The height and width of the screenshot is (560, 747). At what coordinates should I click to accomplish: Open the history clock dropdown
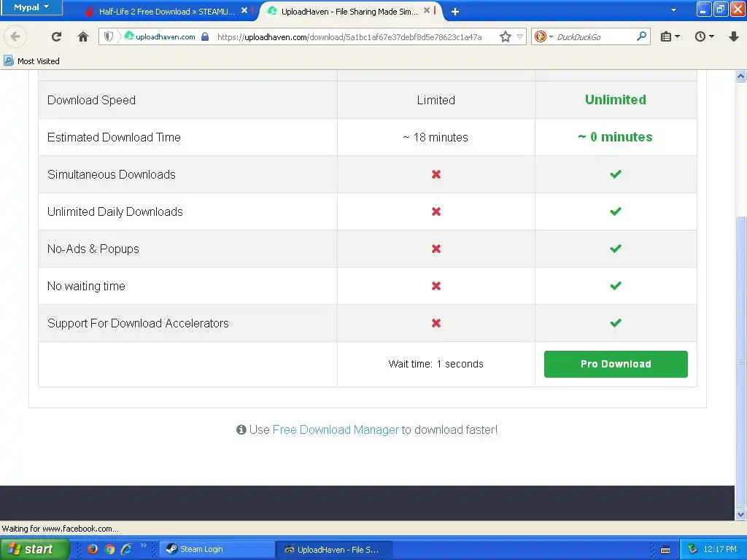704,36
